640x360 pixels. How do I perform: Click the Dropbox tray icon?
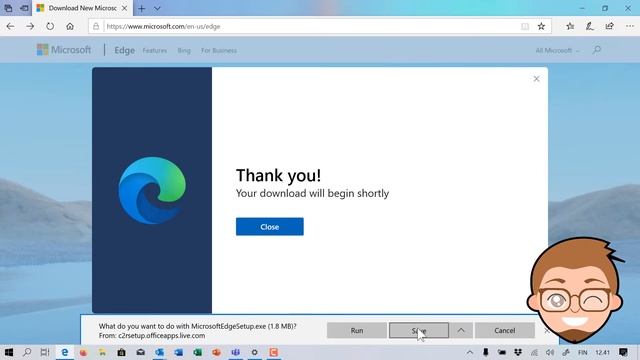pos(518,352)
